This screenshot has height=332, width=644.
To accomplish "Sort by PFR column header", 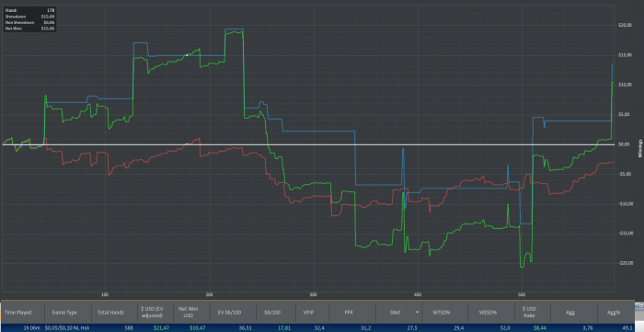I will tap(352, 313).
